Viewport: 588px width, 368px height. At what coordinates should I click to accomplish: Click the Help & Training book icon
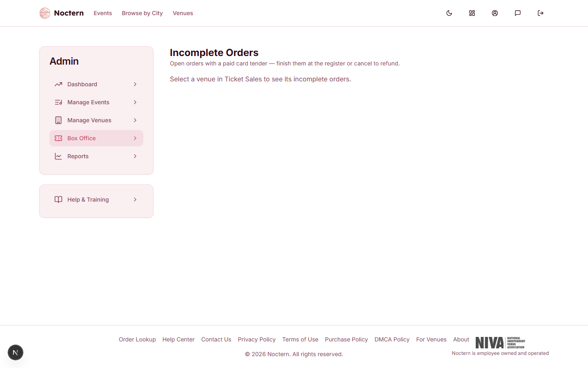click(58, 200)
